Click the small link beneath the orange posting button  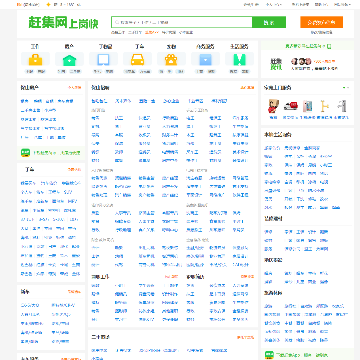(322, 32)
